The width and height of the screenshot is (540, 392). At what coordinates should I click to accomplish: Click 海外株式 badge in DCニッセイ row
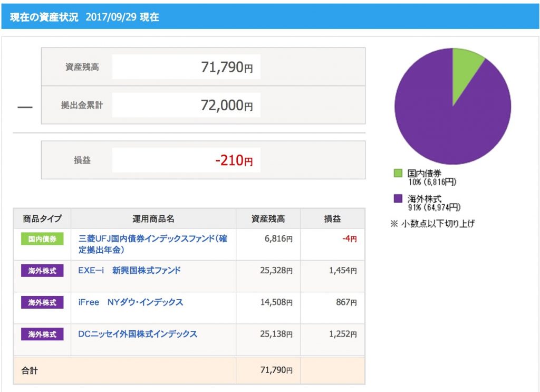42,334
